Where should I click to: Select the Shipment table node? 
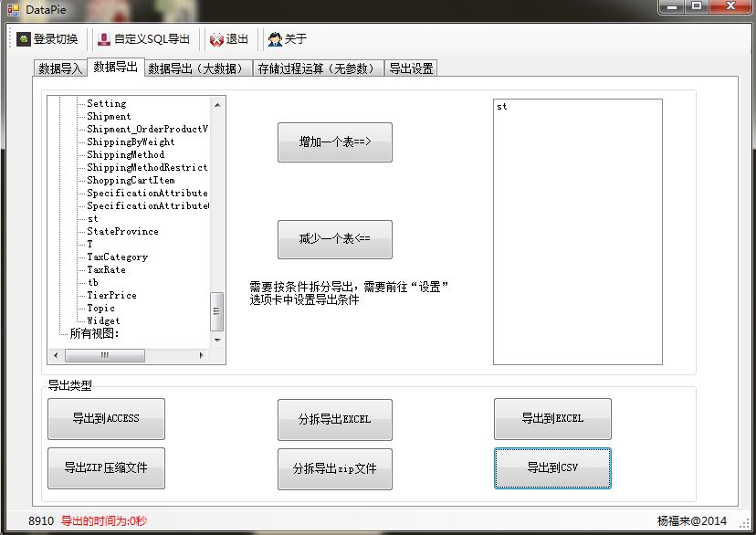point(109,116)
